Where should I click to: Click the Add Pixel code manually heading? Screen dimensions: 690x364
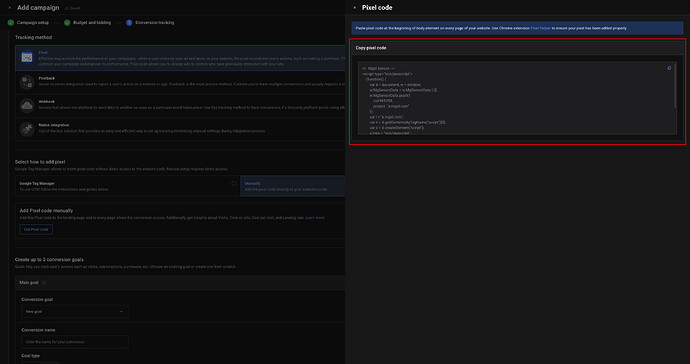point(46,210)
